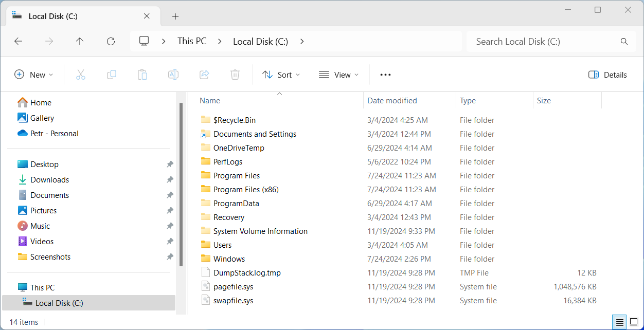Screen dimensions: 644x330
Task: Select the Cut icon in the toolbar
Action: pos(80,75)
